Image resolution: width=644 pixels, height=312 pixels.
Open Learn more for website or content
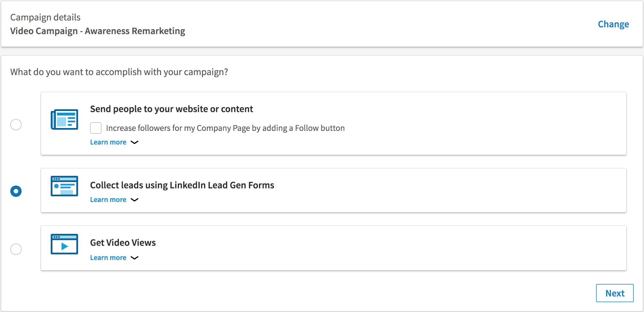coord(108,142)
